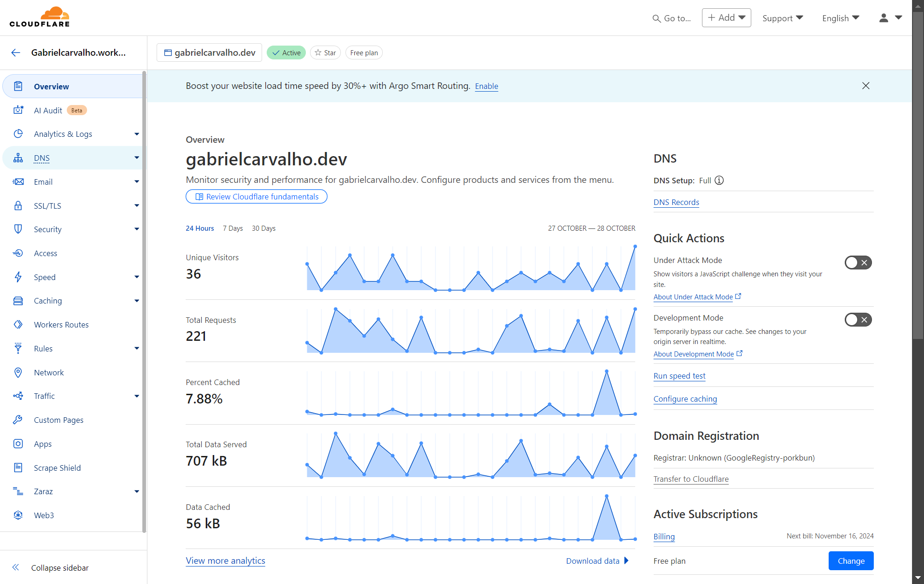
Task: Click the Custom Pages wrench icon
Action: point(18,420)
